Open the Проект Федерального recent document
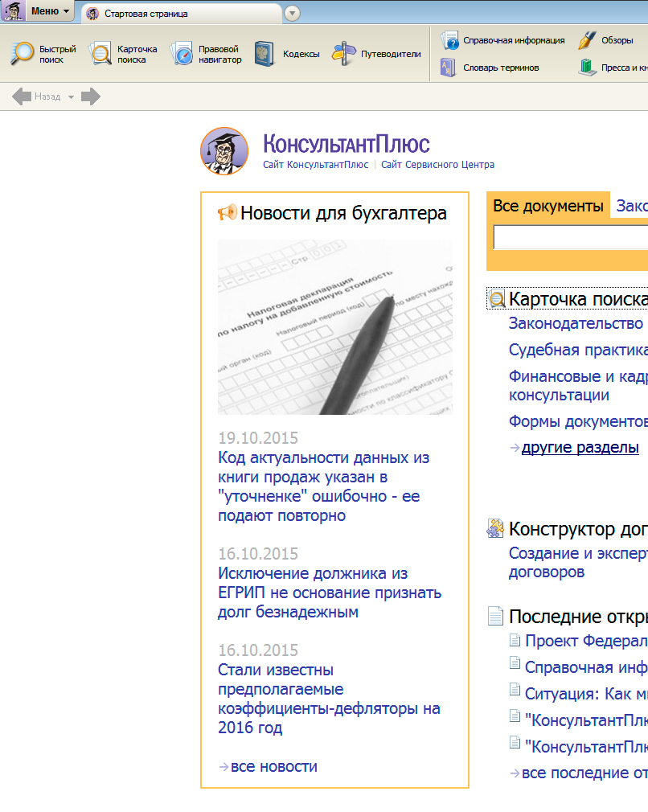This screenshot has width=648, height=812. (586, 641)
